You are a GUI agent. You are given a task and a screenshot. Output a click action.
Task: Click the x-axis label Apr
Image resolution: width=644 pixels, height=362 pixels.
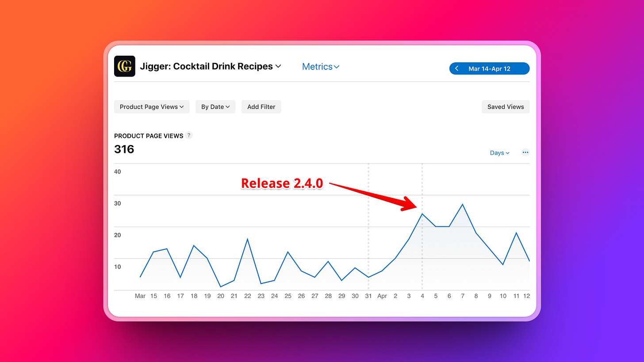pos(382,296)
